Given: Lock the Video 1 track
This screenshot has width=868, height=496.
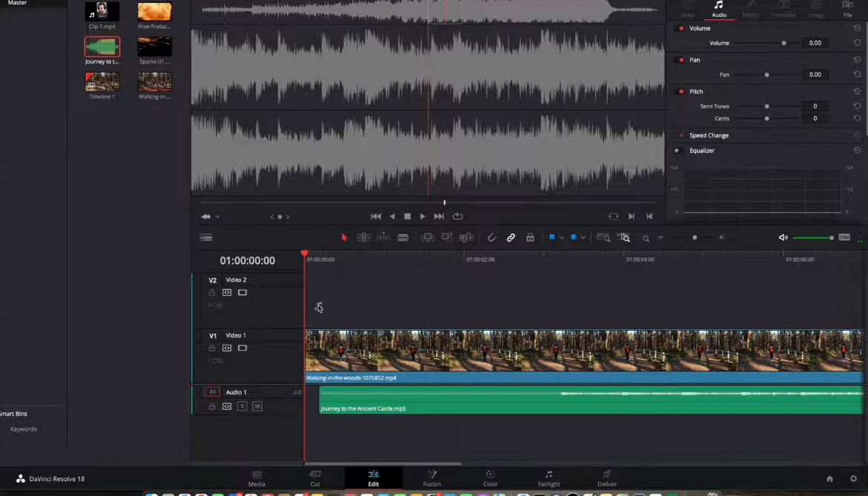Looking at the screenshot, I should (x=211, y=348).
